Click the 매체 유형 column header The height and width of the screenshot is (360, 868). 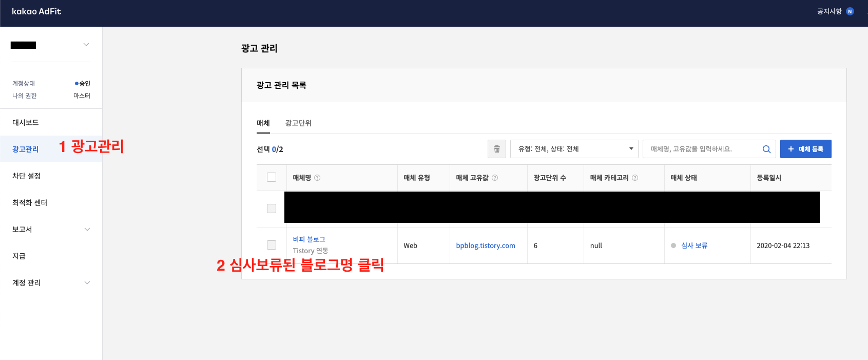pyautogui.click(x=417, y=178)
